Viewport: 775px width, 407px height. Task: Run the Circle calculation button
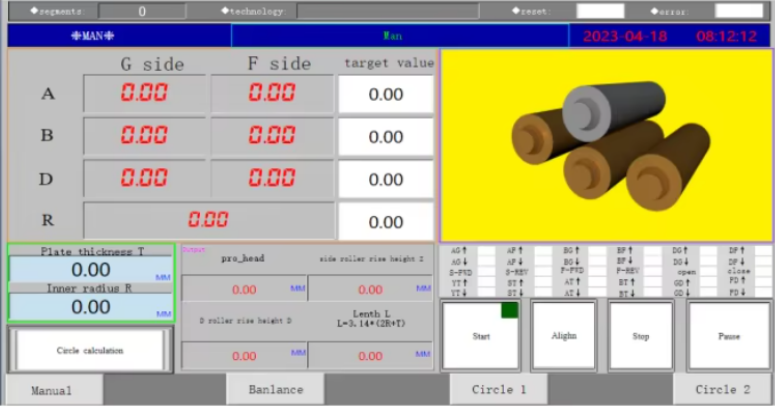click(x=90, y=350)
